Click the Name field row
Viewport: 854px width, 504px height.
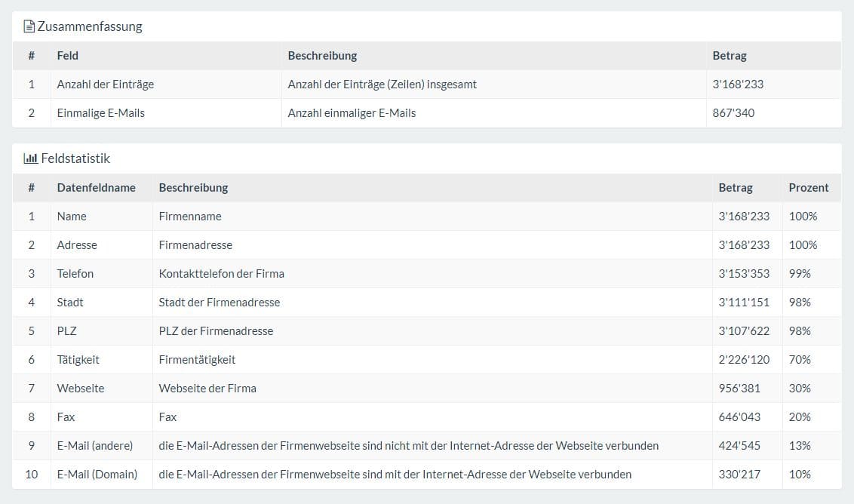coord(72,216)
